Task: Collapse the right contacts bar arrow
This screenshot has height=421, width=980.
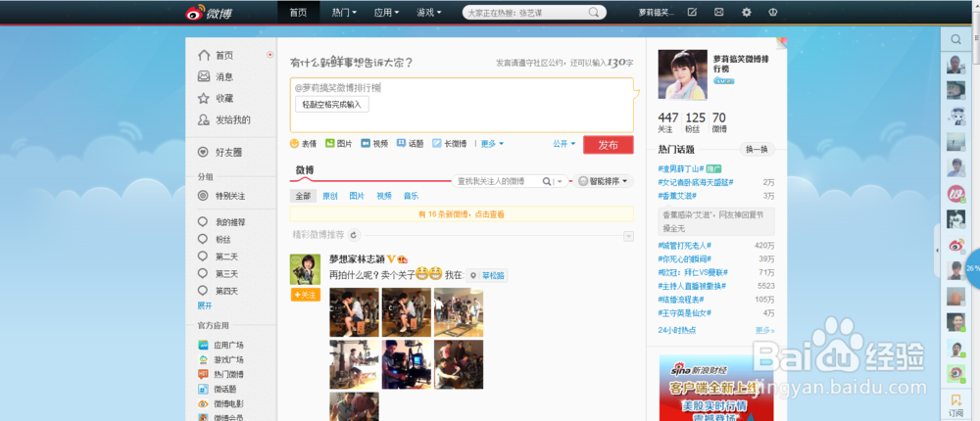Action: point(937,250)
